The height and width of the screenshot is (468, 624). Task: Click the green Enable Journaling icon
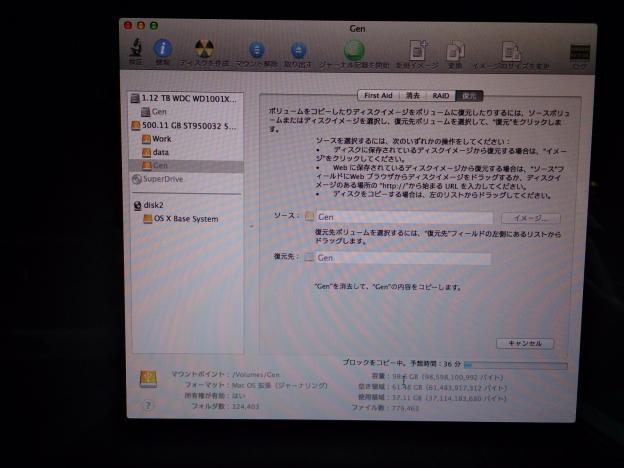click(x=354, y=51)
